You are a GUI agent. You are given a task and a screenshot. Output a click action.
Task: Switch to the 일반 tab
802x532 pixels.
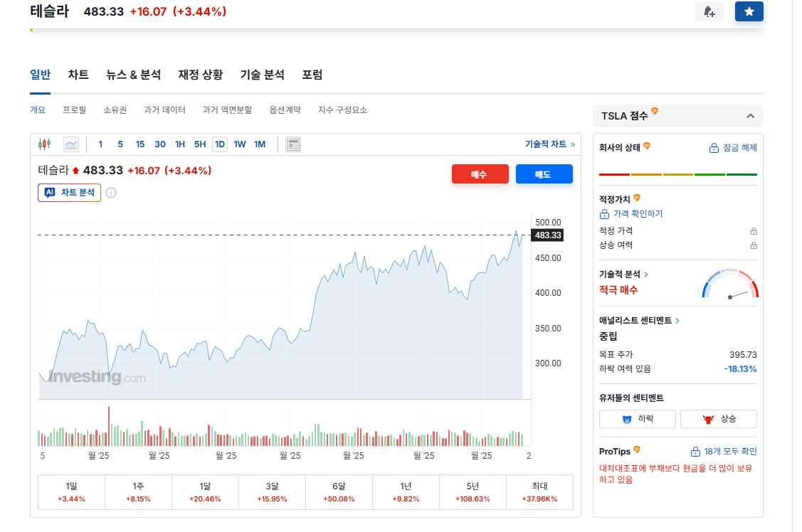tap(41, 75)
